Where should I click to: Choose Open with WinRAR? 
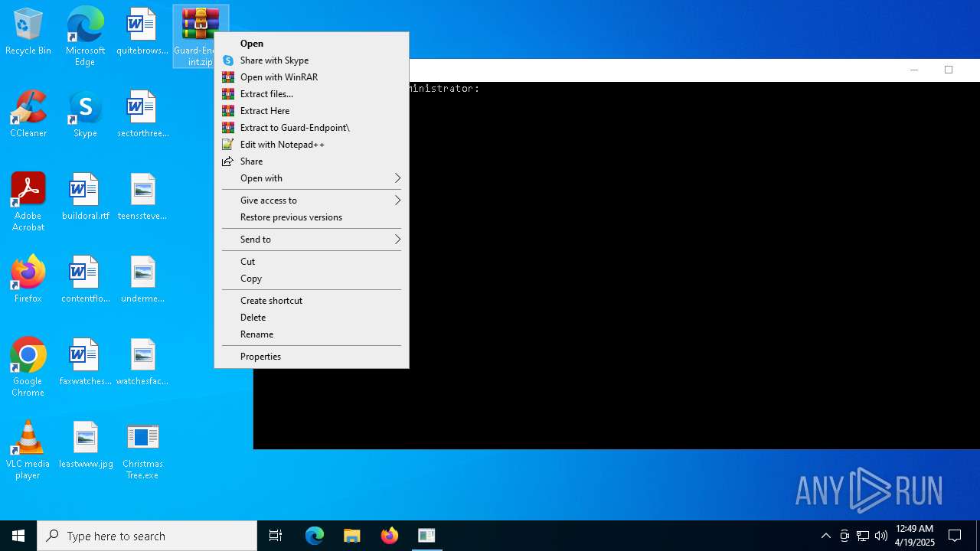312,77
